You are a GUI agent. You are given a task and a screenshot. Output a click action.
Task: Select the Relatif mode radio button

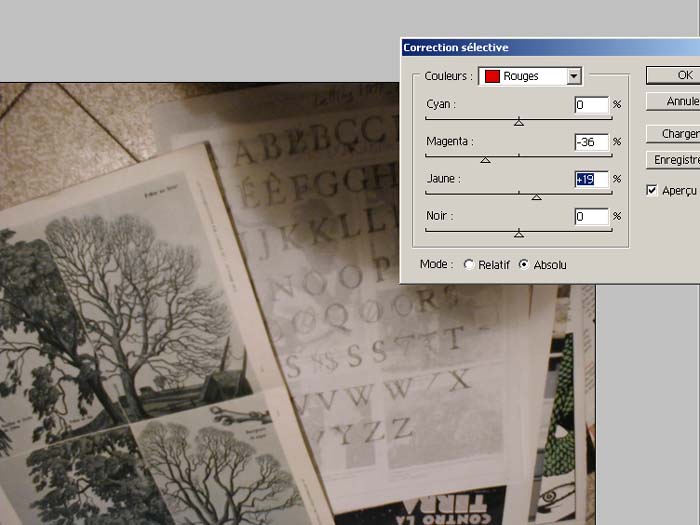click(469, 265)
